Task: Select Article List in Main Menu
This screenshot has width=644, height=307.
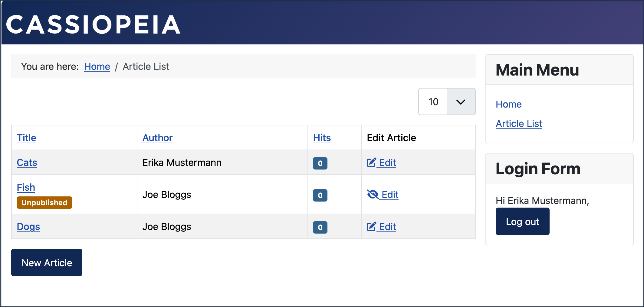Action: point(519,124)
